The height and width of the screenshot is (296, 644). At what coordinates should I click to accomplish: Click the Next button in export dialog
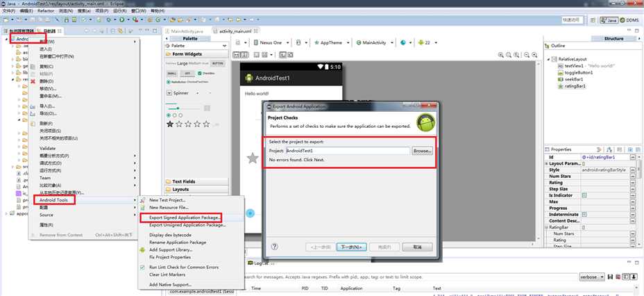coord(351,247)
